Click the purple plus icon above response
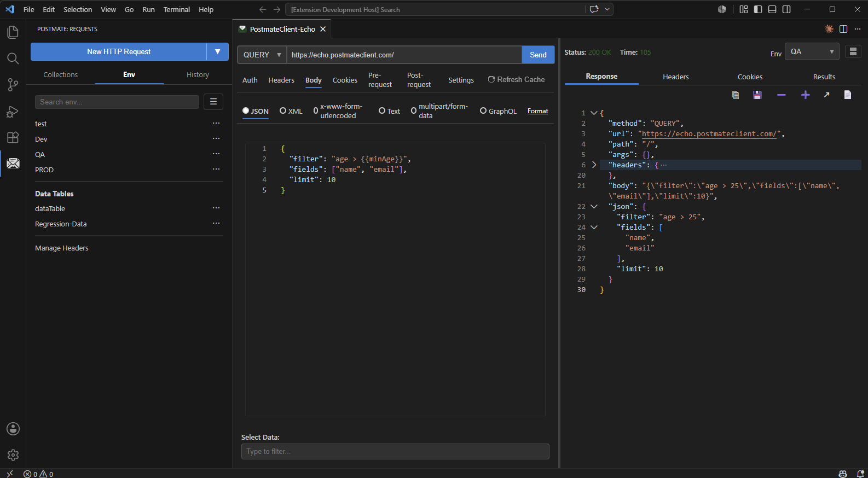 (x=806, y=95)
